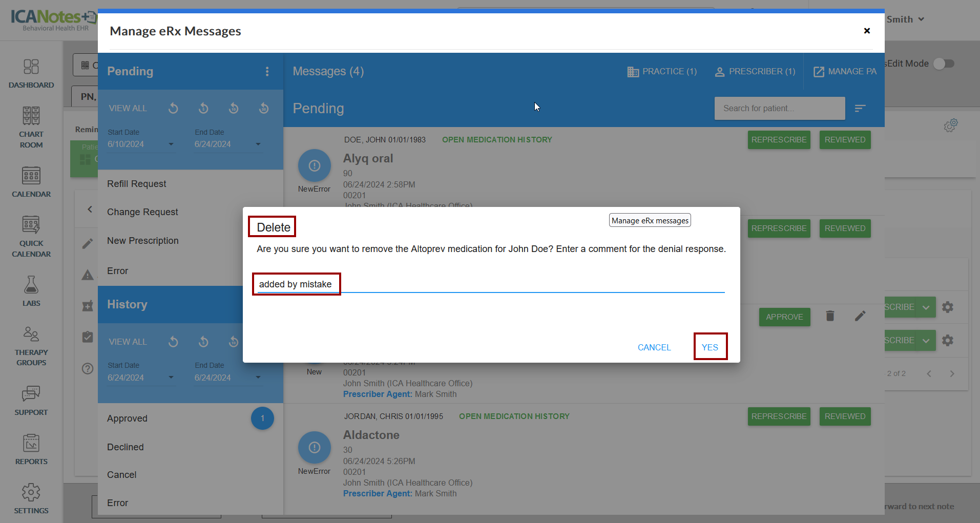Toggle the Edit Mode switch
Image resolution: width=980 pixels, height=523 pixels.
[944, 64]
